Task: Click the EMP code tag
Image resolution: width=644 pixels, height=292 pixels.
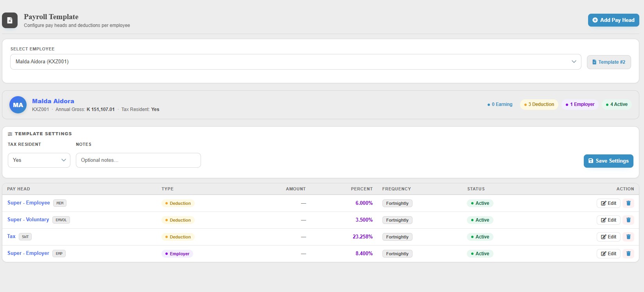Action: pos(59,254)
